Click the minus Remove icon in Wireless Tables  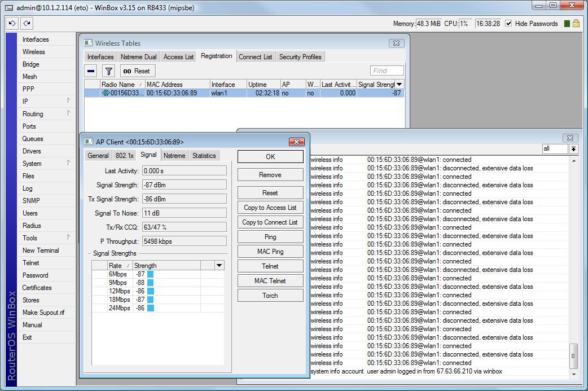[x=91, y=71]
